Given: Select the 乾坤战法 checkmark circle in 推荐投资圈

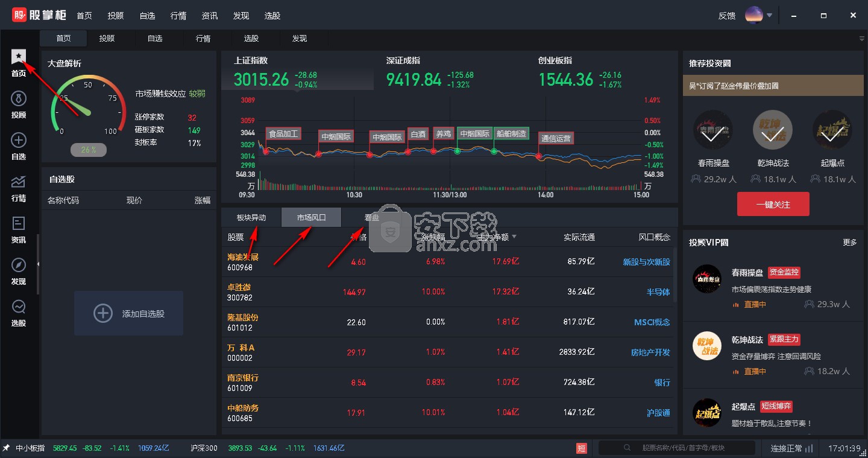Looking at the screenshot, I should pyautogui.click(x=773, y=130).
